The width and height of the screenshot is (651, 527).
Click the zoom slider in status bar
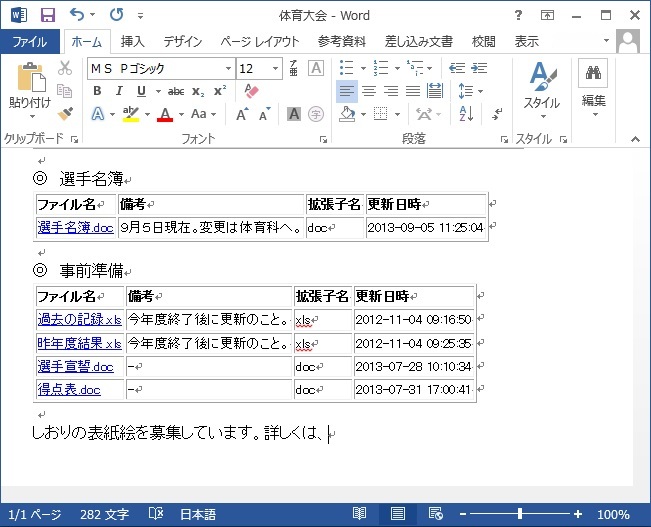click(x=519, y=514)
